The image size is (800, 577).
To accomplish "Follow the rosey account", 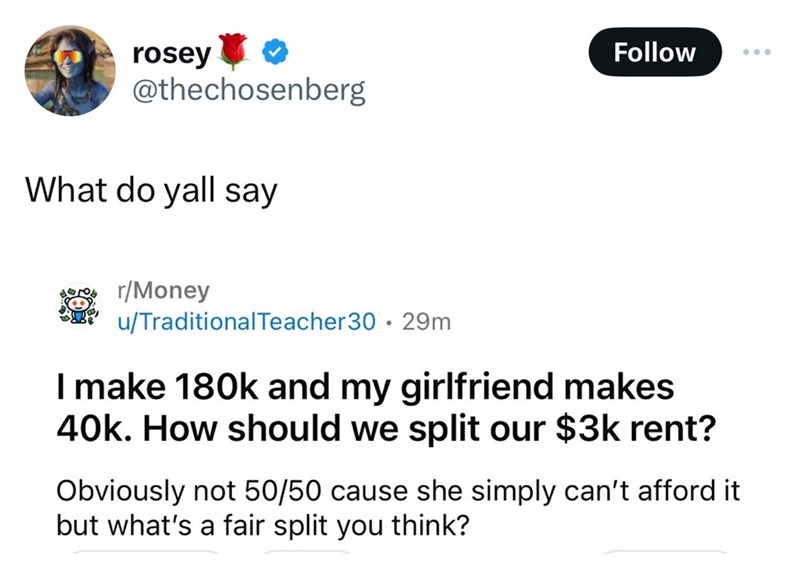I will [x=655, y=52].
